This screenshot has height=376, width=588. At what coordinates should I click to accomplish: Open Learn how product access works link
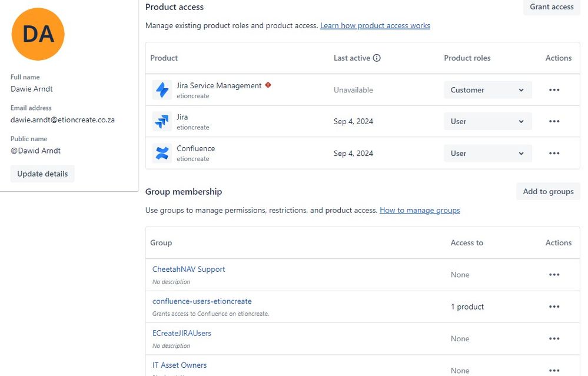(375, 25)
